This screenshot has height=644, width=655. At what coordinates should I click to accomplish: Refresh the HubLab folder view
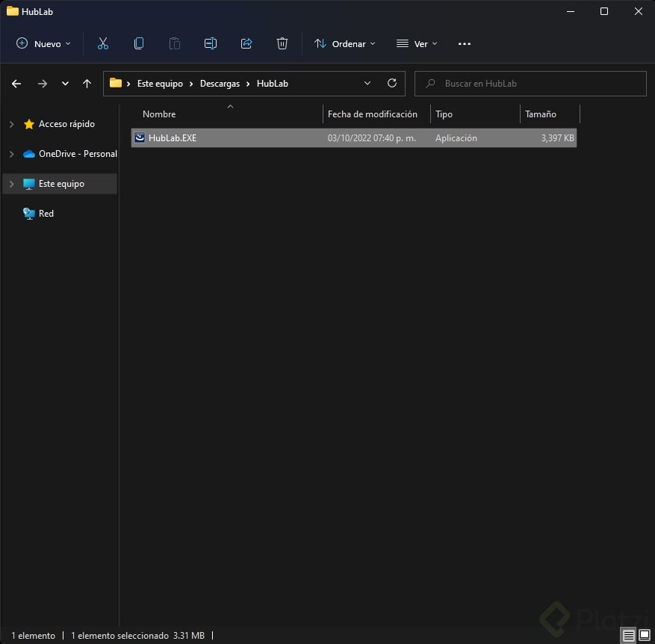pyautogui.click(x=392, y=83)
